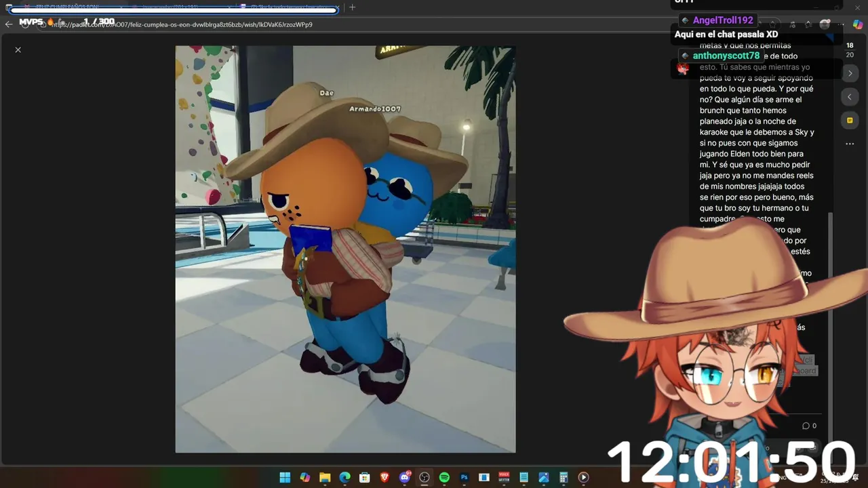This screenshot has width=868, height=488.
Task: Launch Copilot from the taskbar
Action: tap(305, 477)
